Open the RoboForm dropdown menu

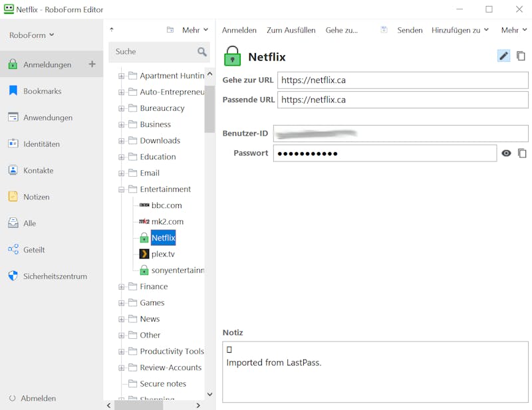tap(31, 35)
